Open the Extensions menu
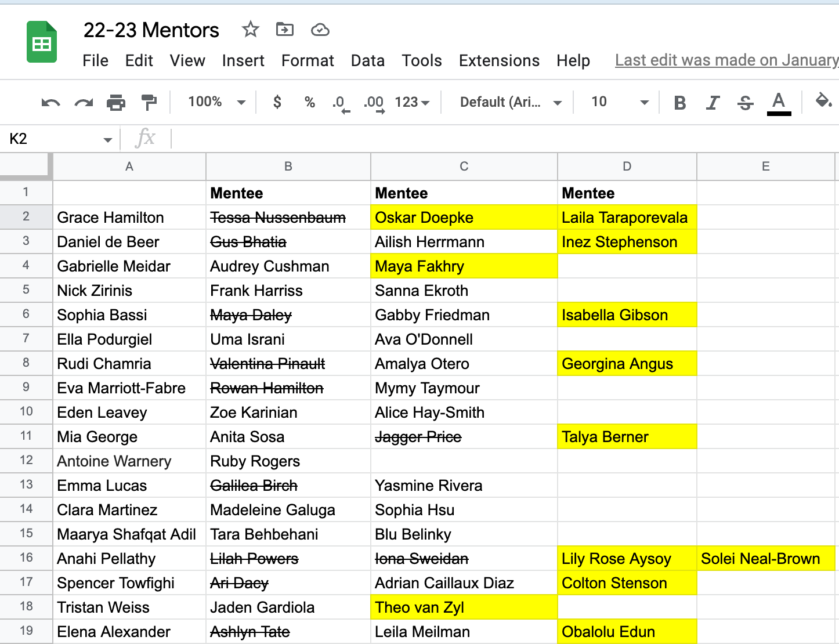This screenshot has width=839, height=644. click(499, 60)
